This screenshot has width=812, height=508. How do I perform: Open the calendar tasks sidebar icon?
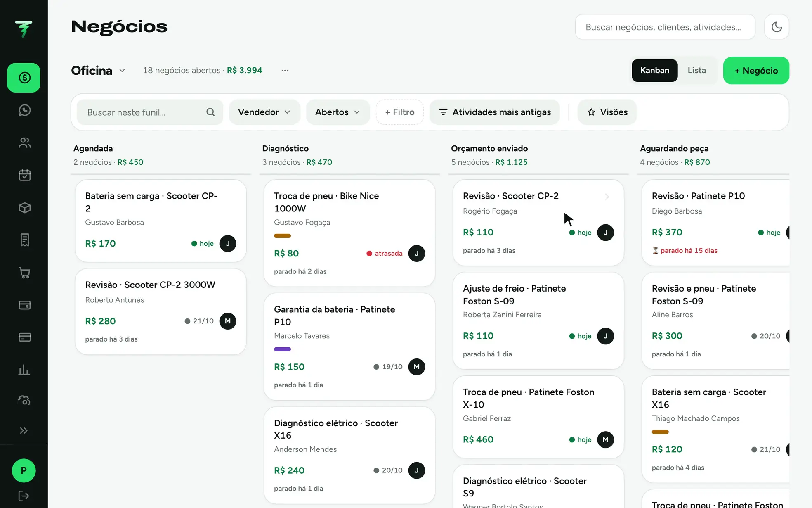click(x=24, y=175)
